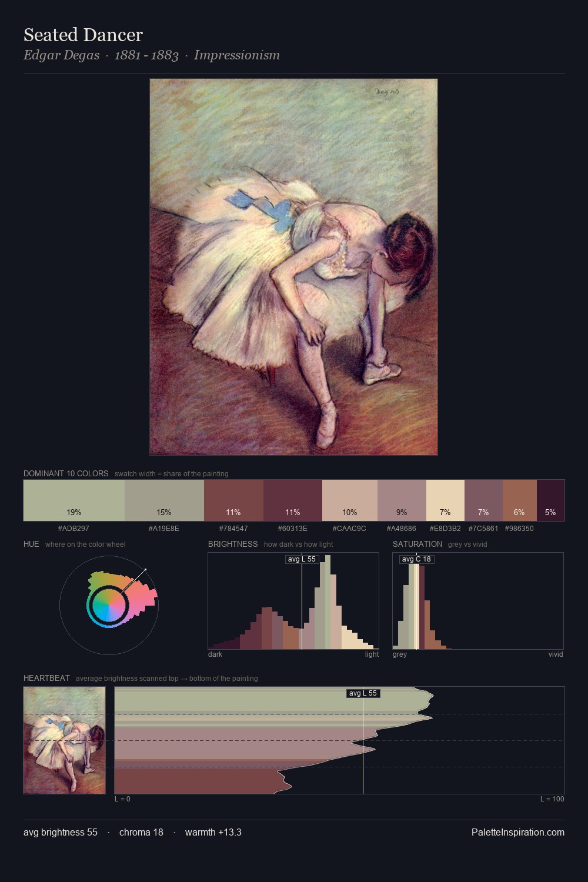
Task: Click the hex code #60313E
Action: coord(293,529)
